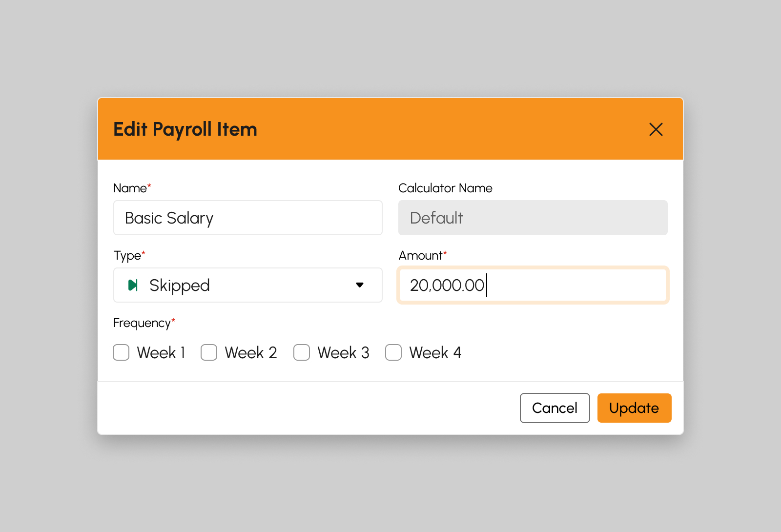Check the Week 1 checkbox

(x=121, y=352)
